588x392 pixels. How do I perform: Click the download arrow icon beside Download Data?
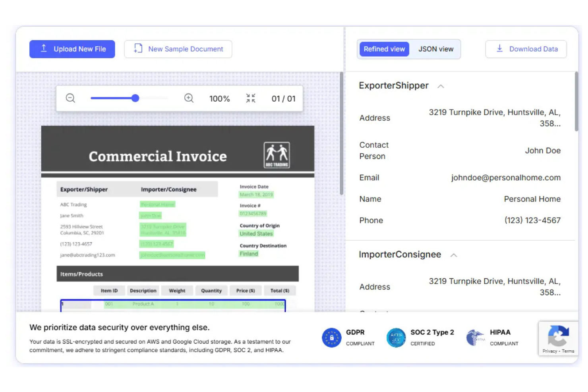(499, 48)
